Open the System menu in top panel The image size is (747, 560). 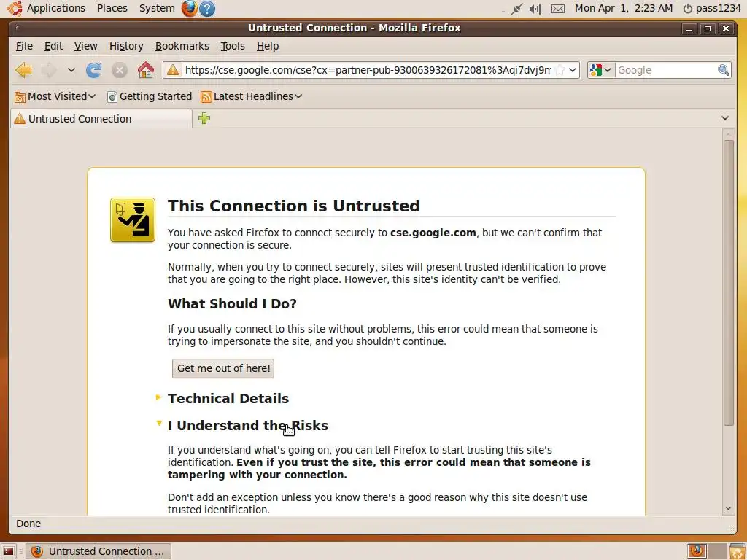pos(157,8)
